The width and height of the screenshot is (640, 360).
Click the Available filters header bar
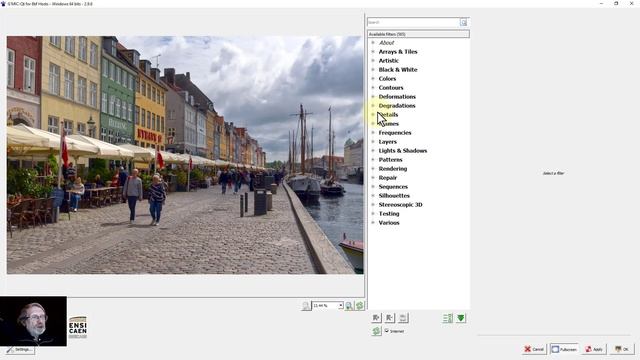[418, 34]
